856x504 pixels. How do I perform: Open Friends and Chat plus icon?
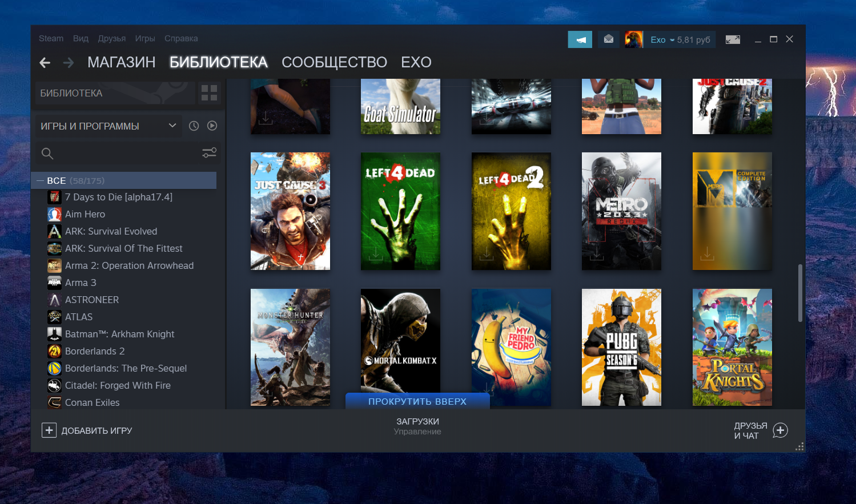781,430
